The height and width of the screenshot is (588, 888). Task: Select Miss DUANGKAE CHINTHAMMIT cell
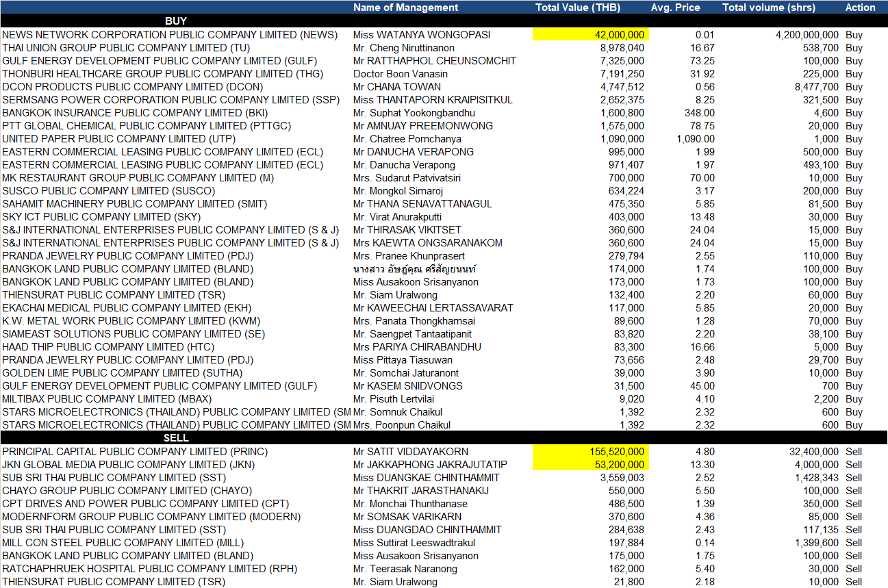427,478
